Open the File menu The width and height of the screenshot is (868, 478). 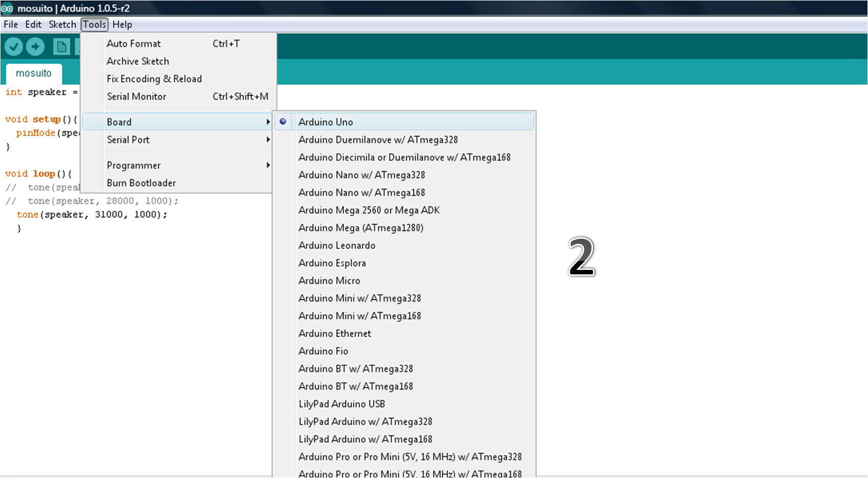click(x=11, y=25)
